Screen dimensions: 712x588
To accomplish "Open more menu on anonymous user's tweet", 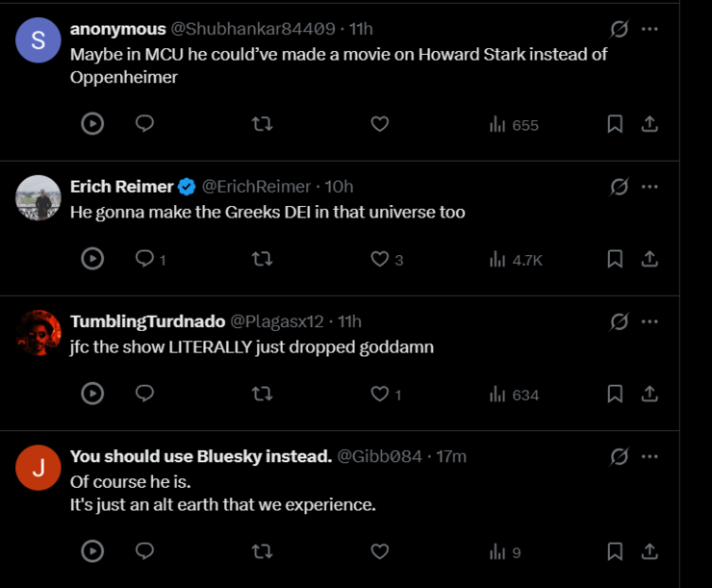I will click(650, 29).
